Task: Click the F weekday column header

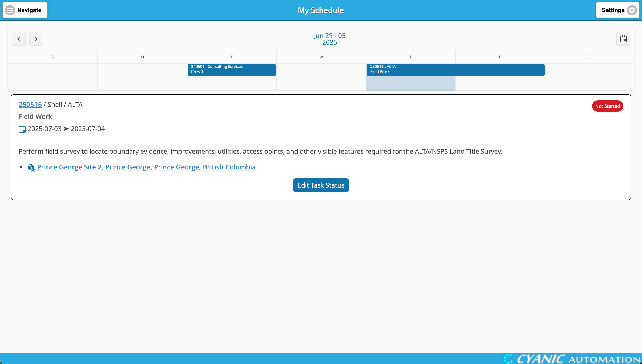Action: click(x=500, y=57)
